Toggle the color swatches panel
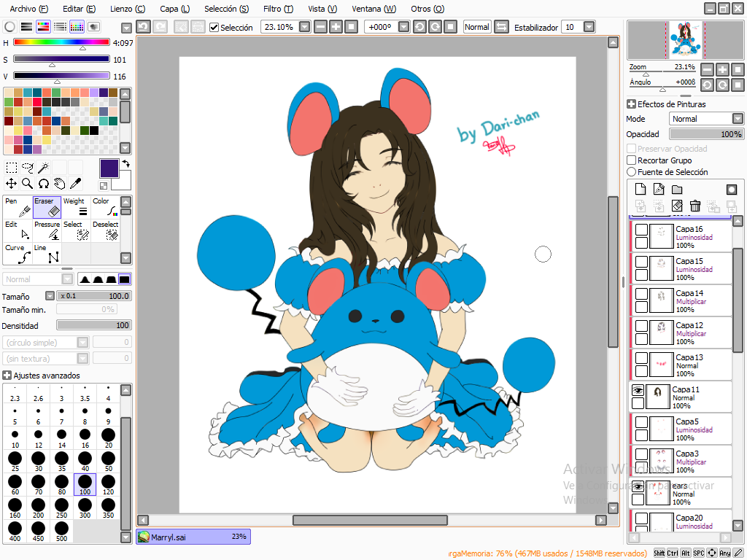This screenshot has width=747, height=560. (x=77, y=27)
